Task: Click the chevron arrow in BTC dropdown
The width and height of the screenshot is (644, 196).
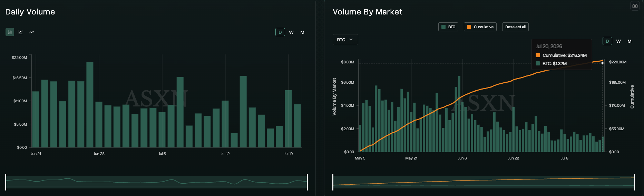Action: (351, 40)
